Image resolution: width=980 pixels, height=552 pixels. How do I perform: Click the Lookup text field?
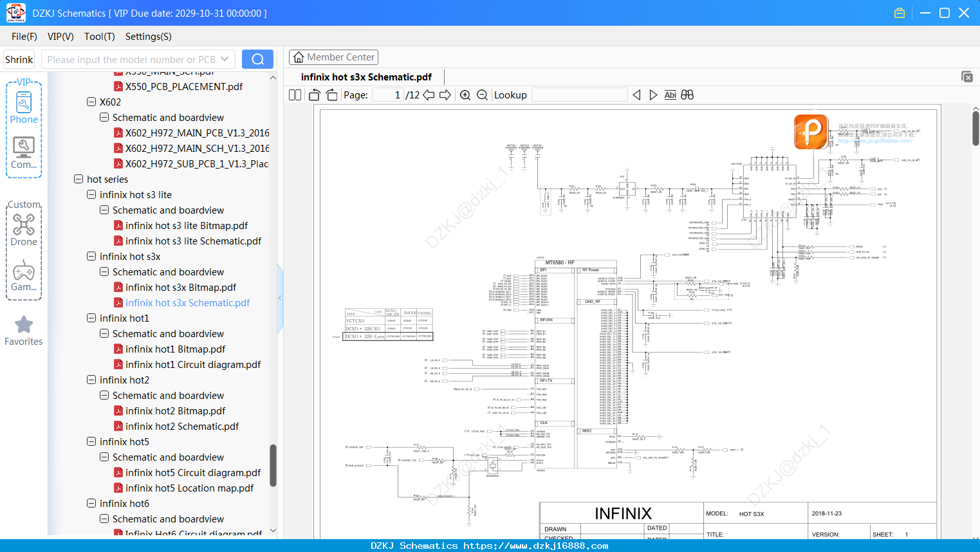(580, 95)
